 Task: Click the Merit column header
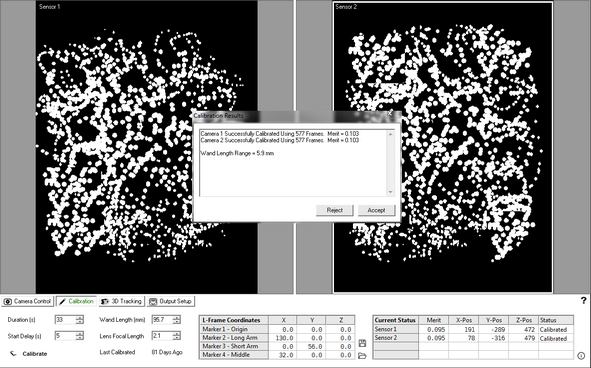tap(433, 320)
